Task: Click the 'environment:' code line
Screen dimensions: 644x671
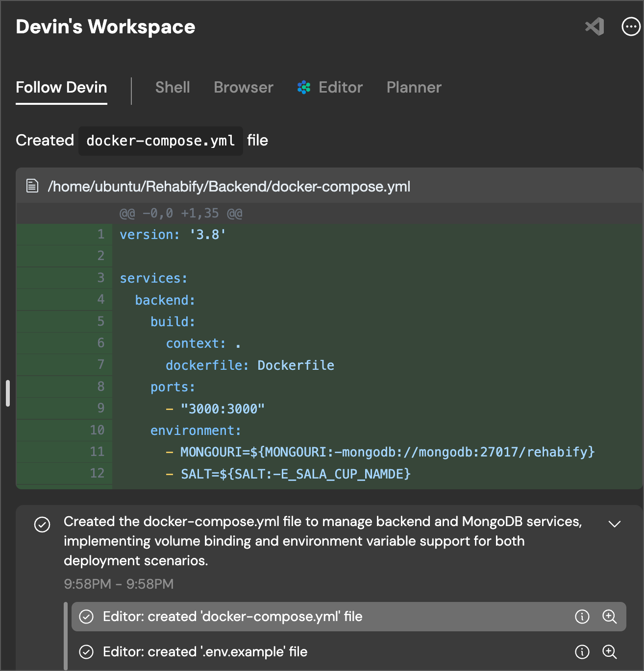Action: 196,430
